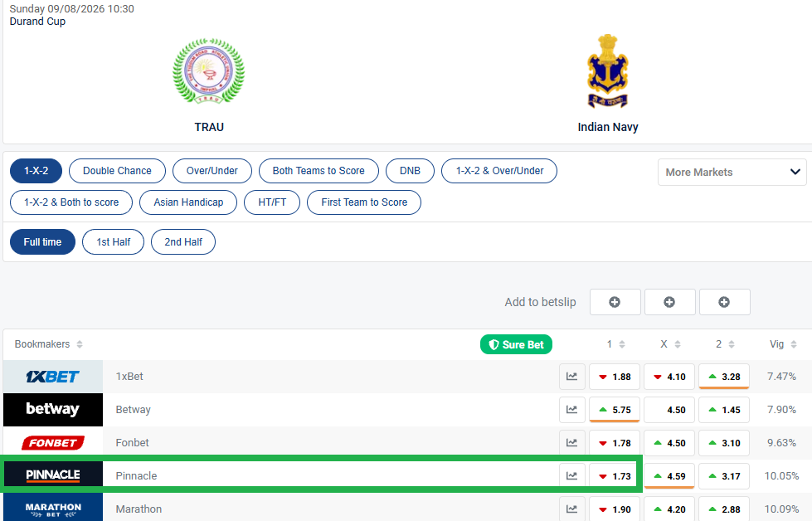Sort by column X draw odds
The width and height of the screenshot is (812, 521).
(x=670, y=344)
